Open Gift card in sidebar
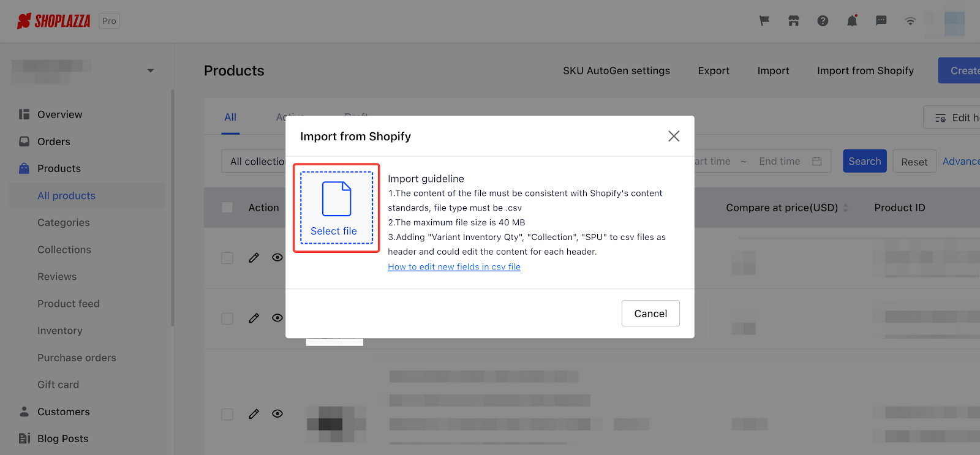The width and height of the screenshot is (980, 455). click(58, 385)
